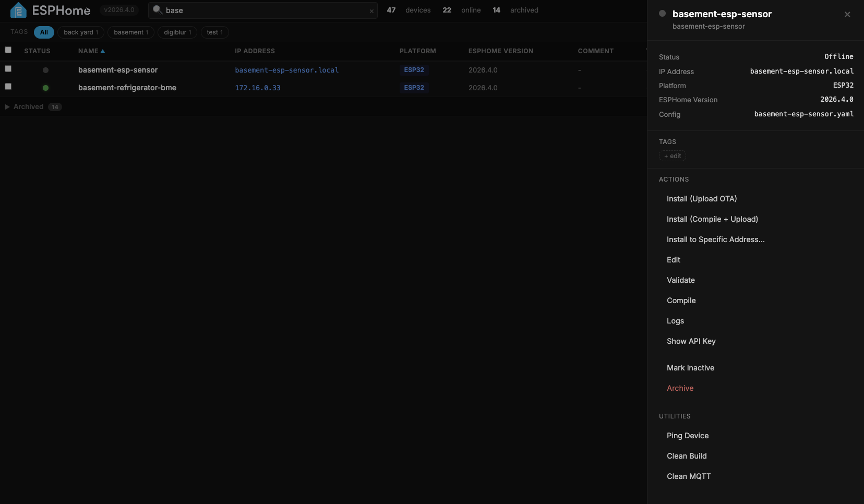Filter by the basement tag
Image resolution: width=864 pixels, height=504 pixels.
tap(131, 32)
